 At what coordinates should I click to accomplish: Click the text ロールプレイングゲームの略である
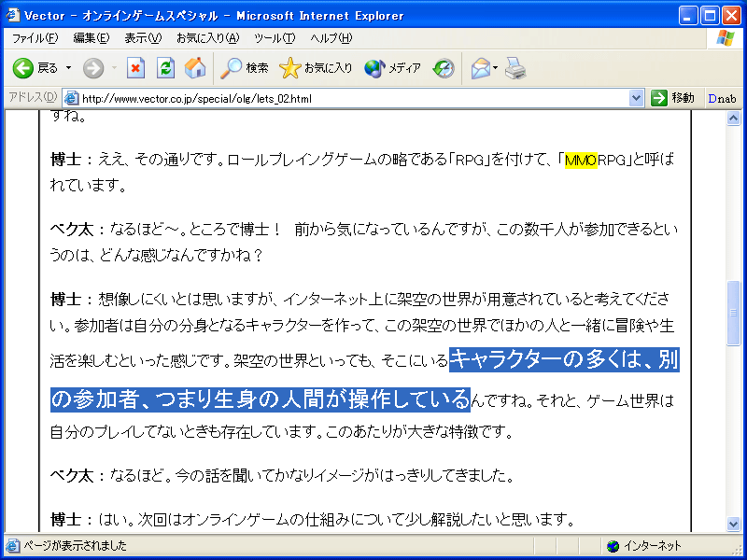point(338,161)
